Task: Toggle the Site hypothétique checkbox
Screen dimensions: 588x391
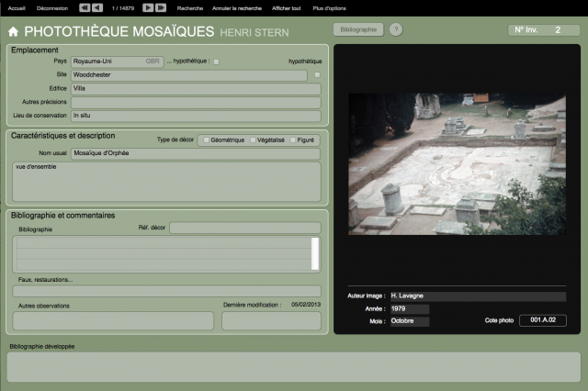Action: (x=317, y=75)
